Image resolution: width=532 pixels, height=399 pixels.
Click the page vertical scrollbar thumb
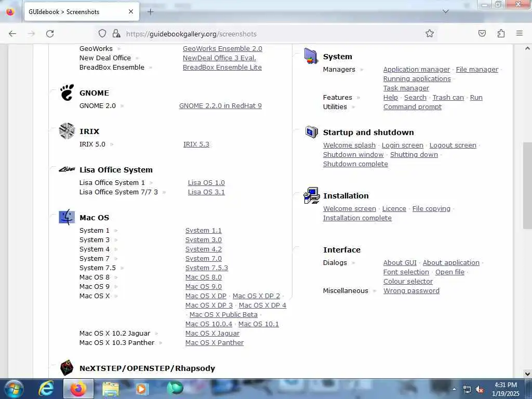pyautogui.click(x=527, y=186)
